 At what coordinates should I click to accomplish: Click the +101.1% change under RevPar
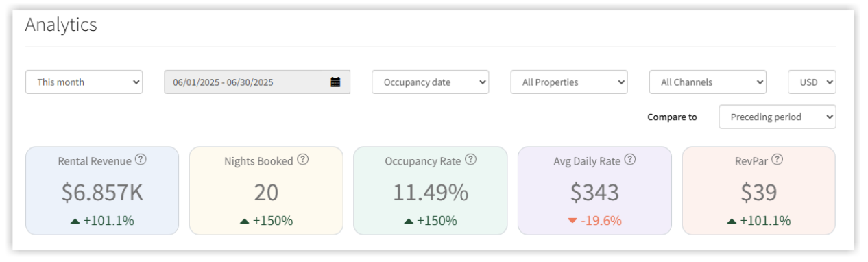point(759,220)
